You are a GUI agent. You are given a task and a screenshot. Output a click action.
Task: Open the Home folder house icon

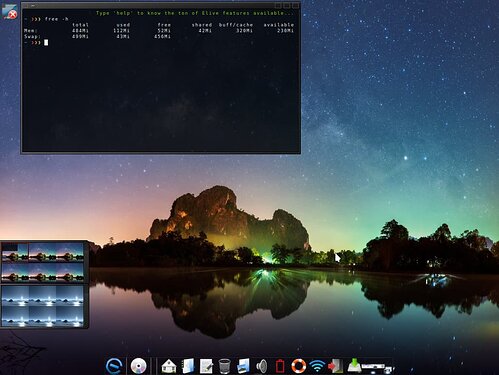pos(169,366)
